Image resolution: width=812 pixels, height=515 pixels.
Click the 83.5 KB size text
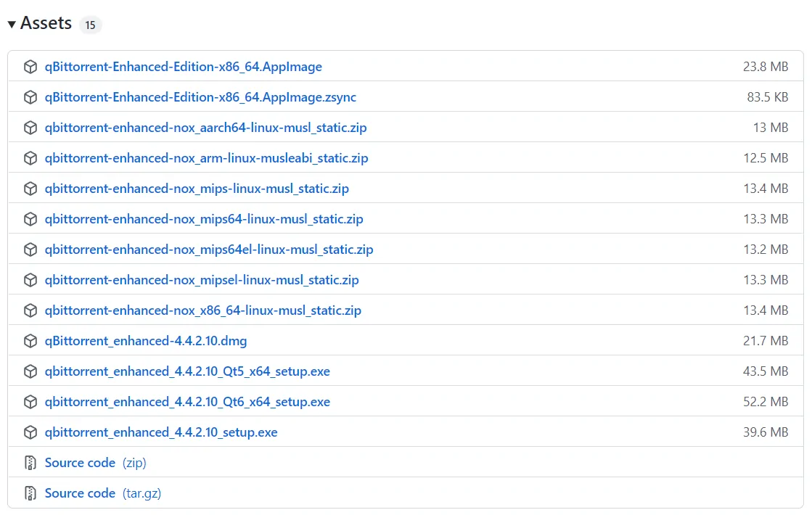tap(768, 97)
